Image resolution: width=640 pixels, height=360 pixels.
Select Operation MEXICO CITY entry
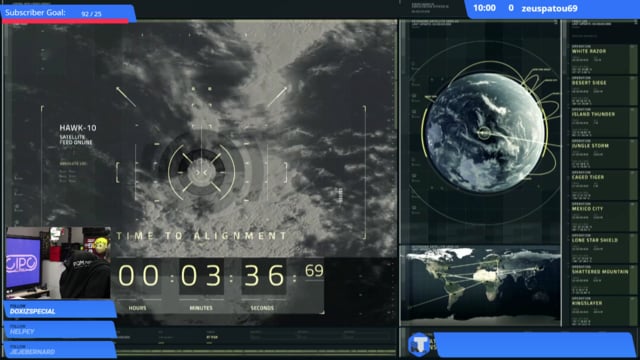604,217
